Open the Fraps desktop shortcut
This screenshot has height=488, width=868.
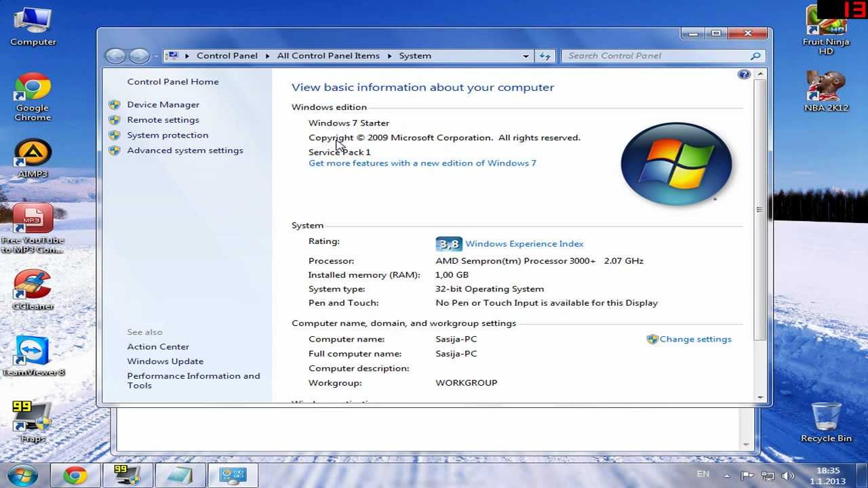click(x=32, y=422)
